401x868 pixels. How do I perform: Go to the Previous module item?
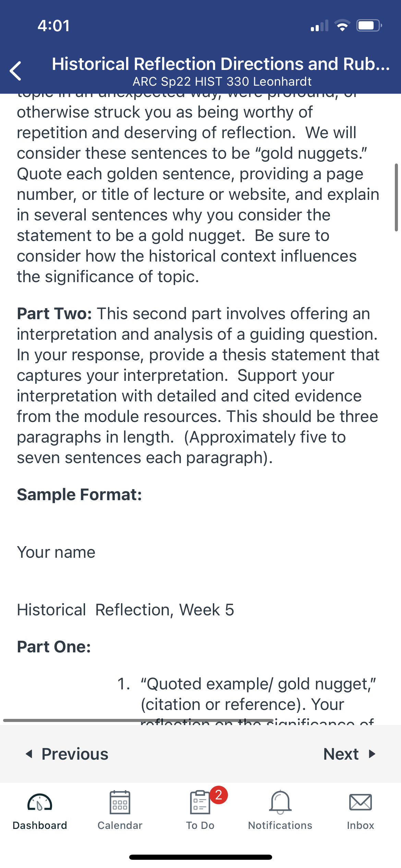point(67,754)
